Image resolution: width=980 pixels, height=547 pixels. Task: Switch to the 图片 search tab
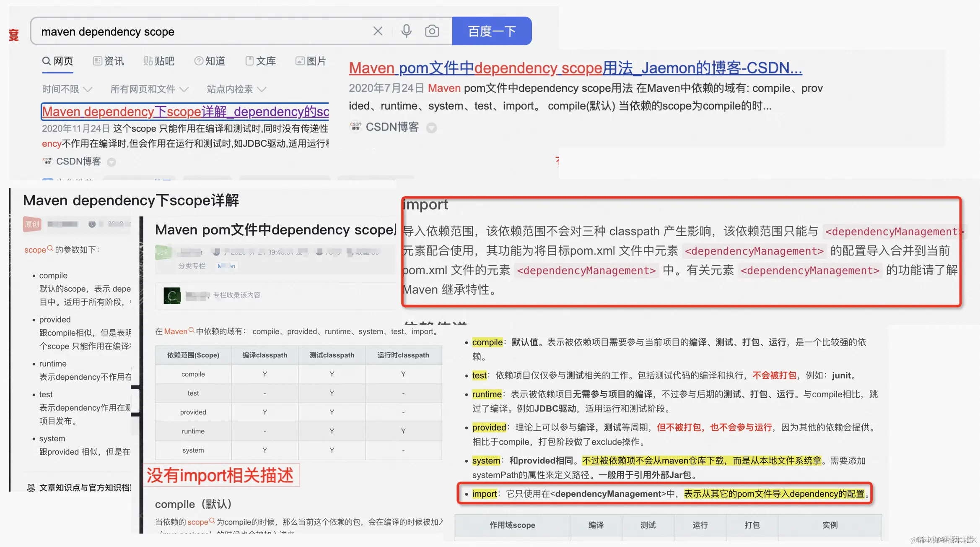click(x=311, y=61)
